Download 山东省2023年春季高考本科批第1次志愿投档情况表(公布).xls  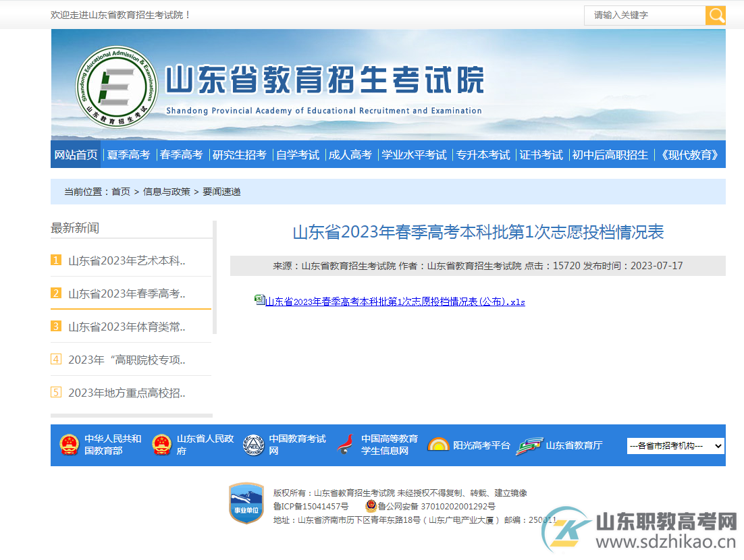coord(395,302)
